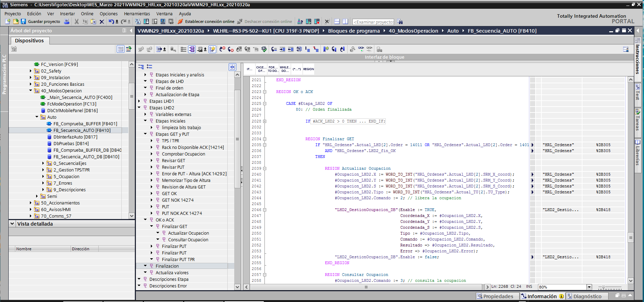The width and height of the screenshot is (644, 302).
Task: Collapse the Vista detallada panel
Action: 12,224
